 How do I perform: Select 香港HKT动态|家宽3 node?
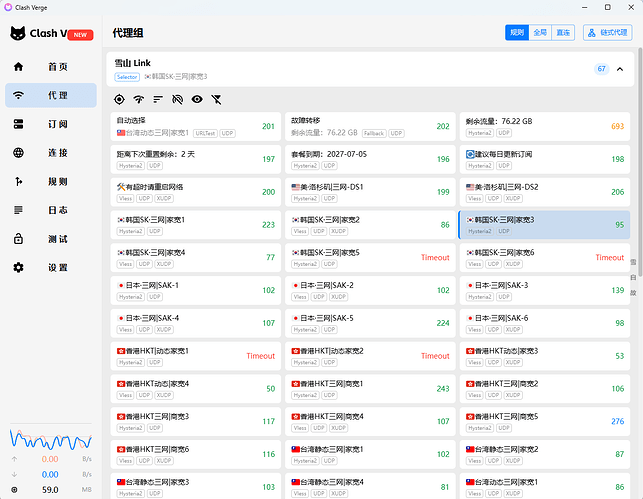tap(545, 356)
